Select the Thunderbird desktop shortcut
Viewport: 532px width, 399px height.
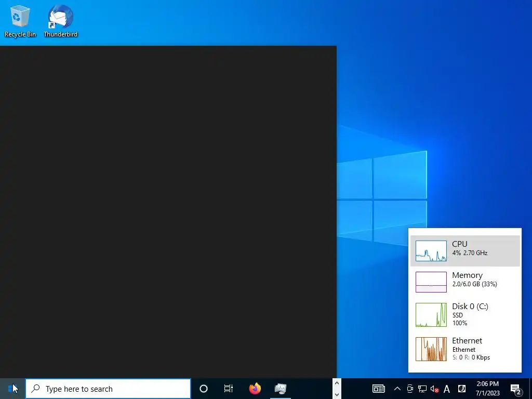[x=60, y=21]
